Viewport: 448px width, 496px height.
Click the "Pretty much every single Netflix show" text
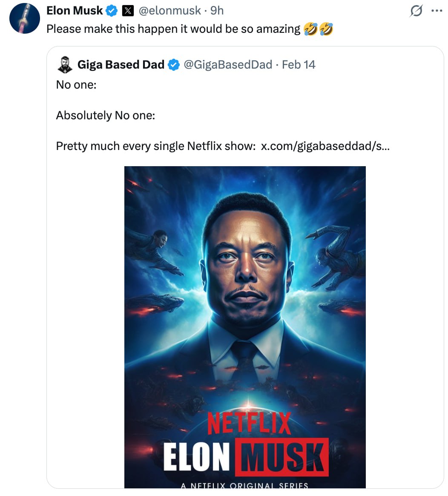155,146
